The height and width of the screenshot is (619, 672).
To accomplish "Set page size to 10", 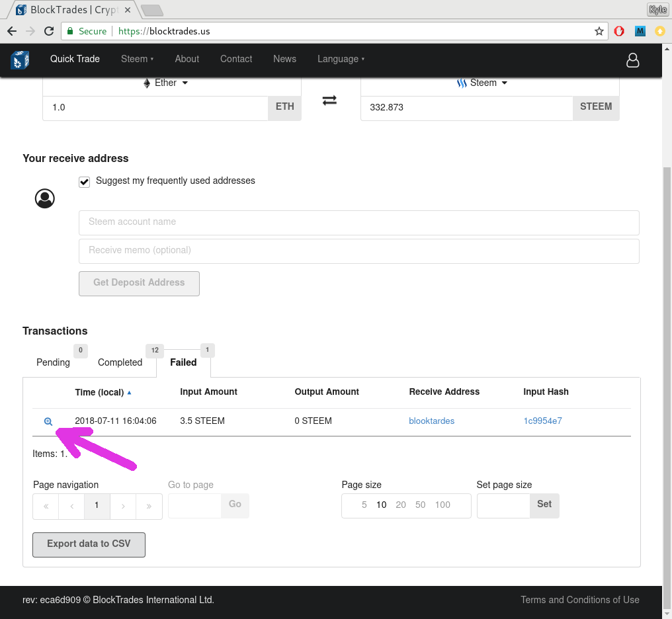I will tap(382, 505).
